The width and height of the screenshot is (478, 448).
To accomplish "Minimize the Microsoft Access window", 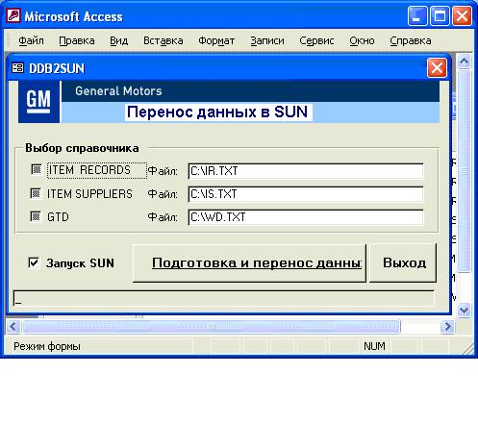I will click(417, 15).
